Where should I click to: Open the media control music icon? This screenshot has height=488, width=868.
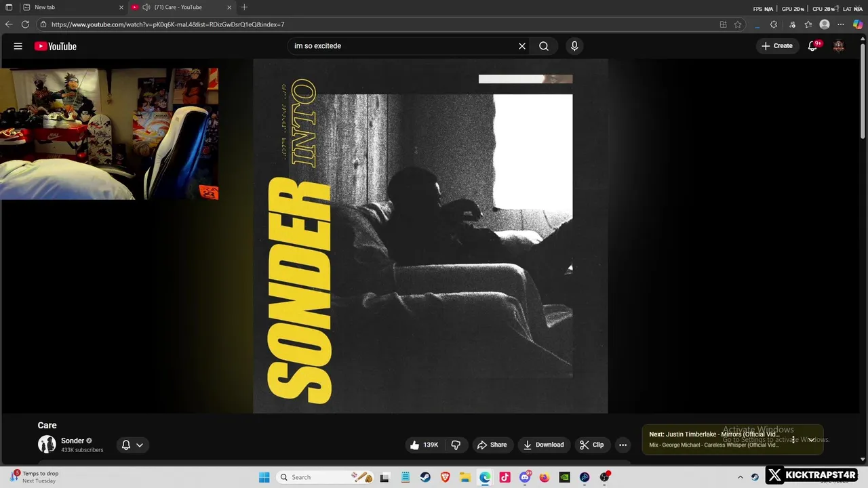(x=791, y=24)
